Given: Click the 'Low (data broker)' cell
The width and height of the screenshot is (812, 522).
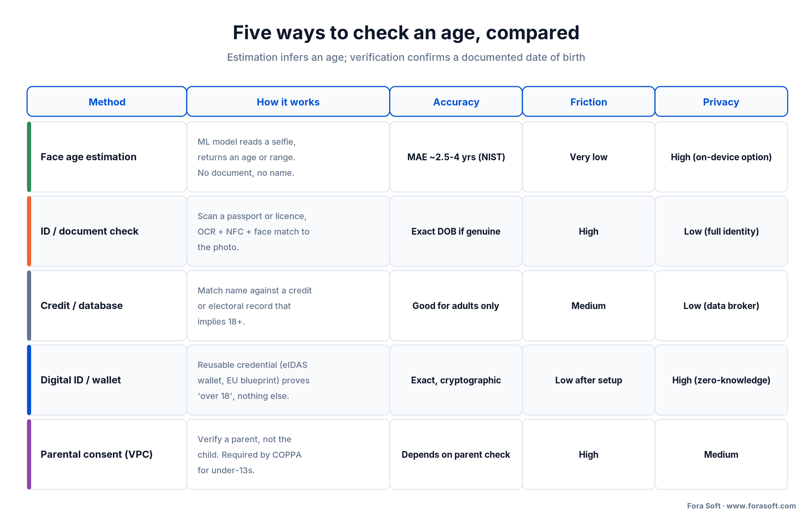Looking at the screenshot, I should [x=721, y=306].
